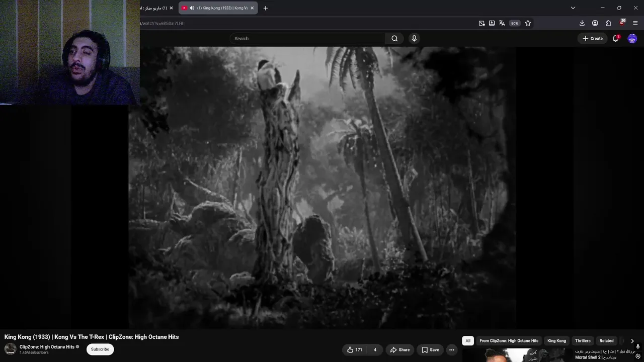Viewport: 644px width, 362px height.
Task: Close the King Kong (1933) browser tab
Action: [x=252, y=8]
